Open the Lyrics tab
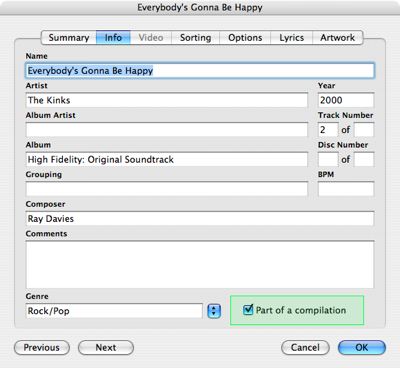This screenshot has height=368, width=400. click(292, 38)
